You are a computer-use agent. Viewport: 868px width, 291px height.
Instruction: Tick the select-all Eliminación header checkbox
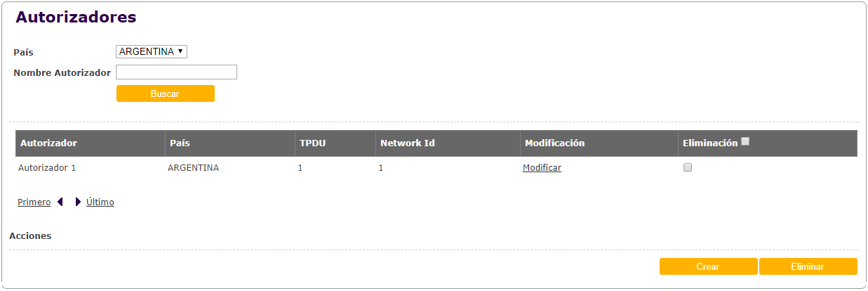point(745,141)
